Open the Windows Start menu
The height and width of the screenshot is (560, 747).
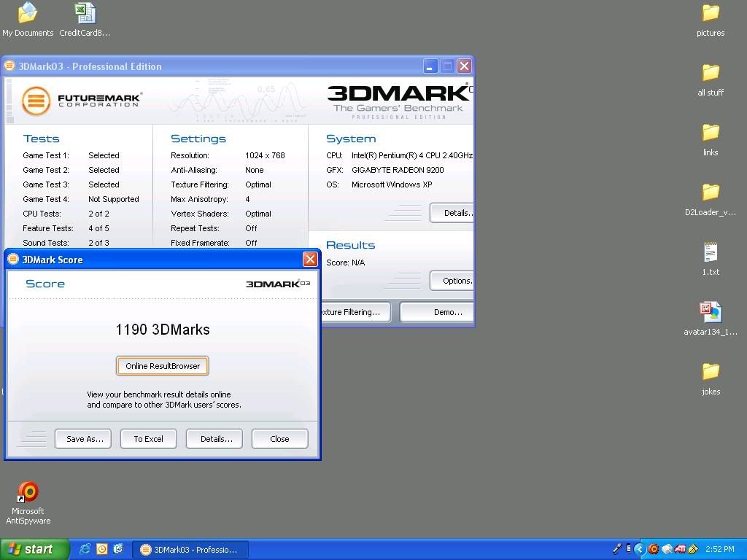point(34,549)
